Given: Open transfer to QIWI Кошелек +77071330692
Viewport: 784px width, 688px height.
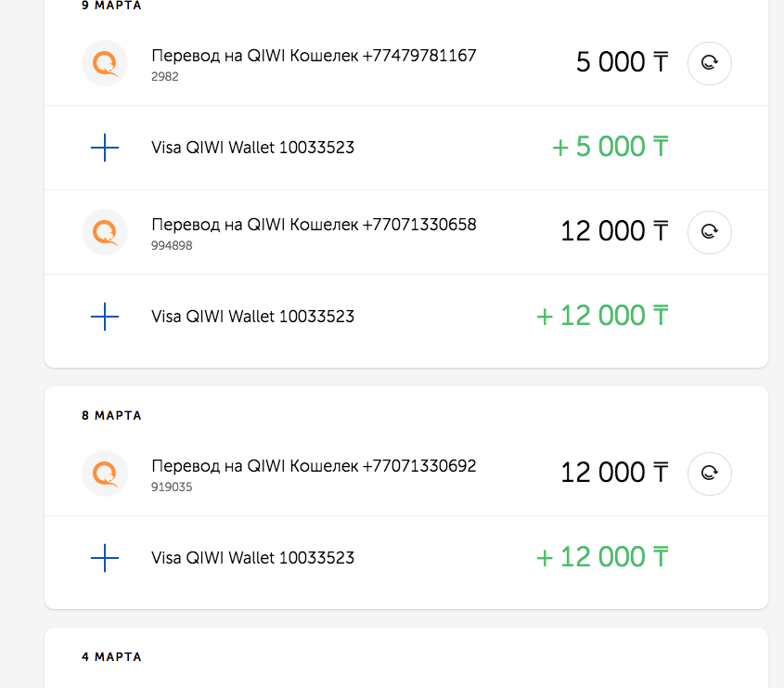Looking at the screenshot, I should point(406,474).
